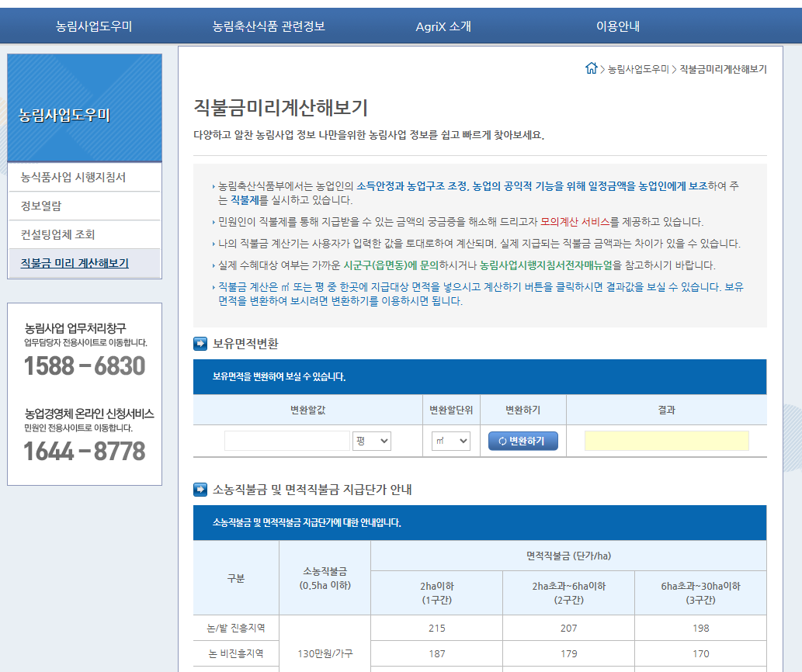Open the 평 unit dropdown

coord(372,440)
